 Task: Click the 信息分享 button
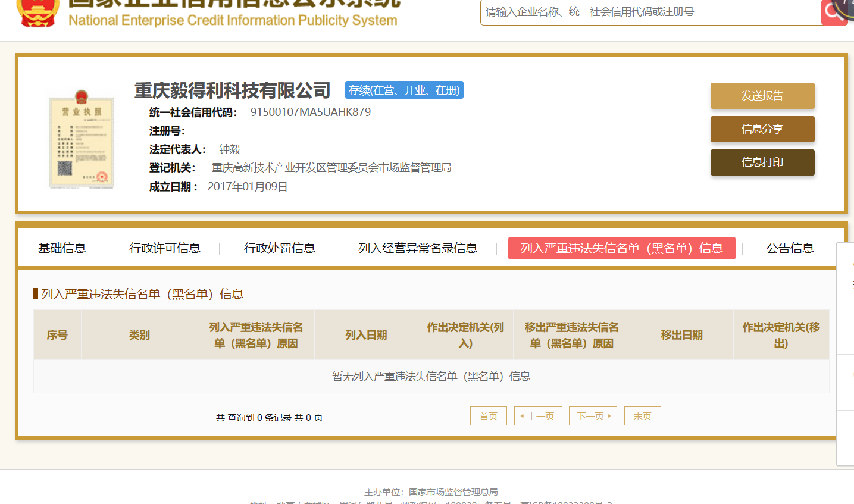[x=762, y=129]
